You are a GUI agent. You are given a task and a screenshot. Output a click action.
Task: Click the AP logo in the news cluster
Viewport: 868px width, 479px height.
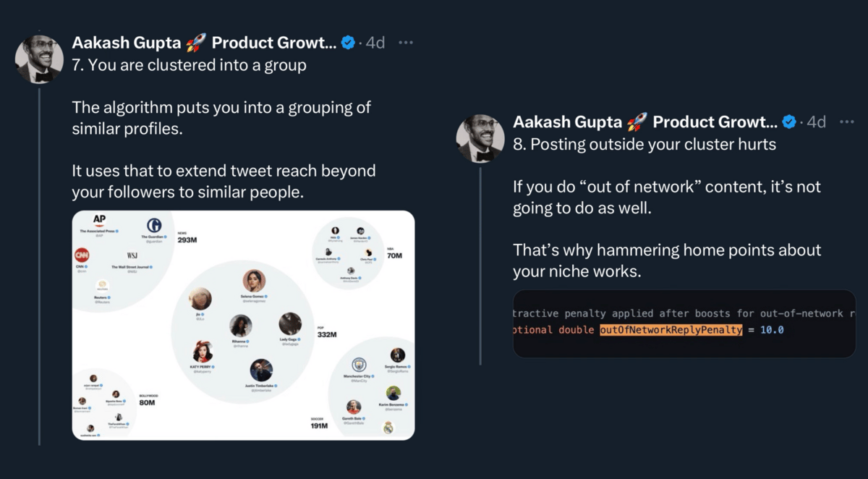(100, 219)
